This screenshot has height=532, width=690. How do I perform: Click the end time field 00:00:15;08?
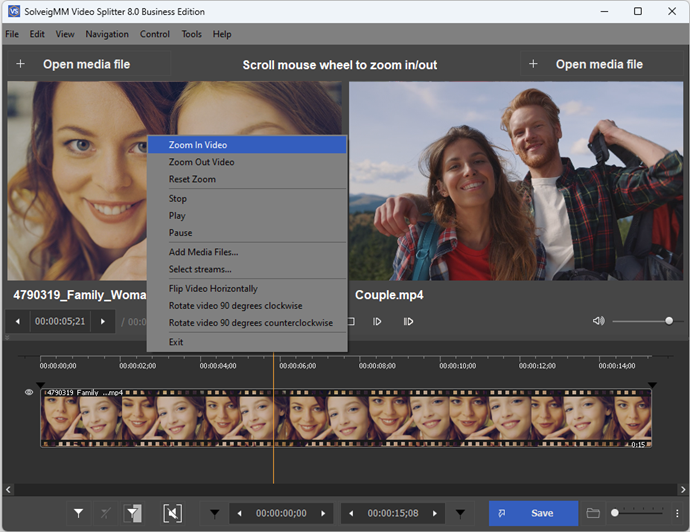click(393, 514)
